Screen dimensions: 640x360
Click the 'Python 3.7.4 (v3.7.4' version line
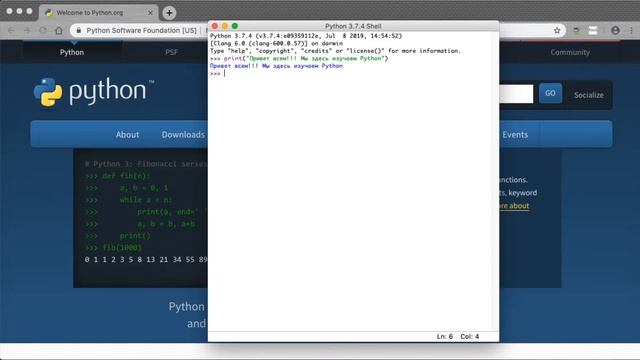tap(306, 36)
